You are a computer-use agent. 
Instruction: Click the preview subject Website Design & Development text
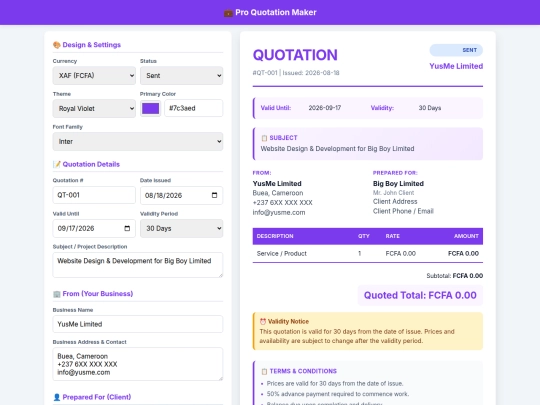click(337, 149)
